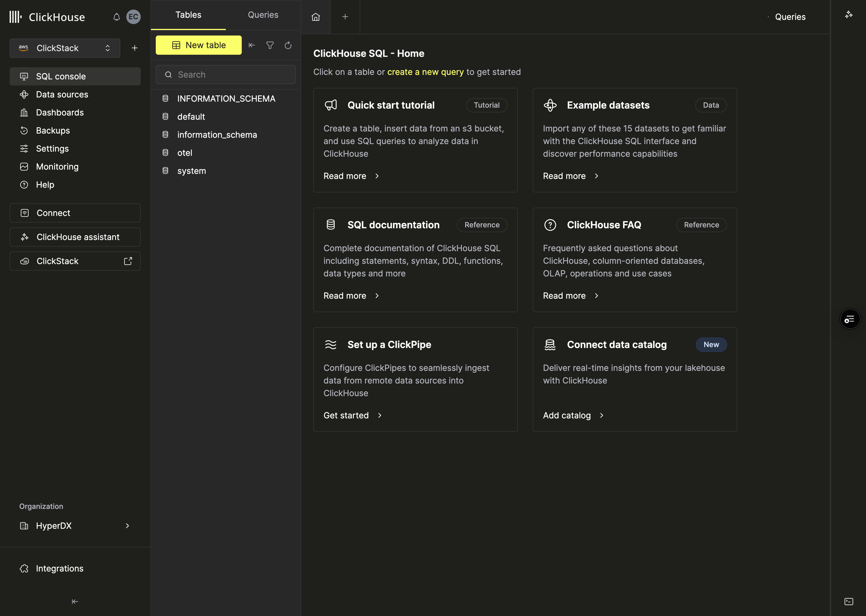Screen dimensions: 866x616
Task: Click the ClickPipe waves icon
Action: click(331, 345)
